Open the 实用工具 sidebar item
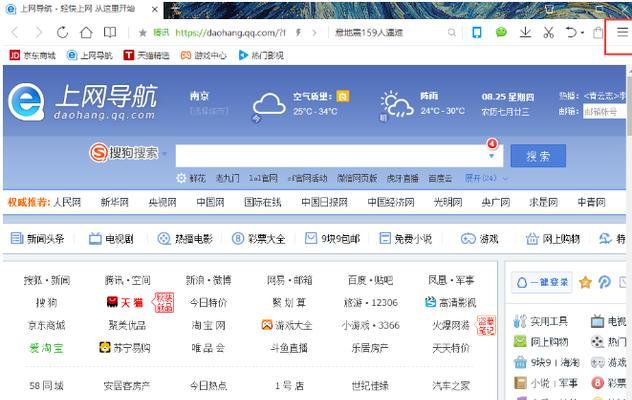Viewport: 632px width, 400px height. coord(541,321)
